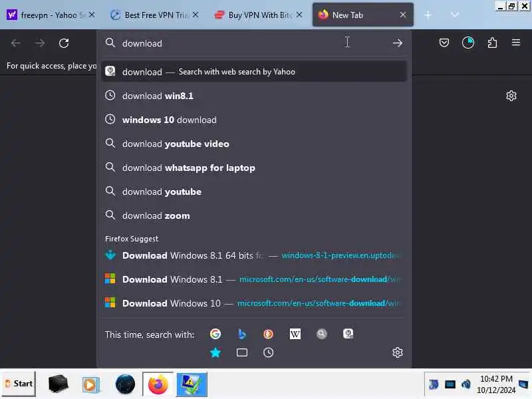Screen dimensions: 532x399
Task: Close the freevpn Yahoo tab
Action: 92,15
